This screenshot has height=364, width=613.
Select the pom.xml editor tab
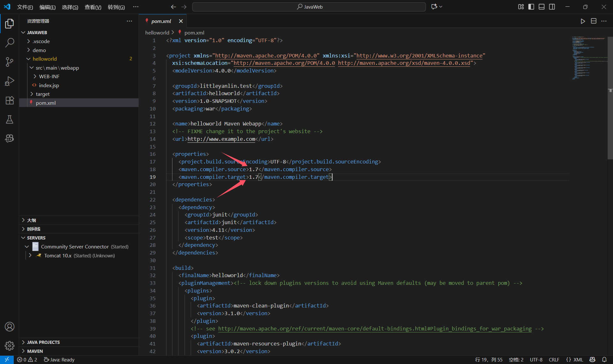coord(161,21)
